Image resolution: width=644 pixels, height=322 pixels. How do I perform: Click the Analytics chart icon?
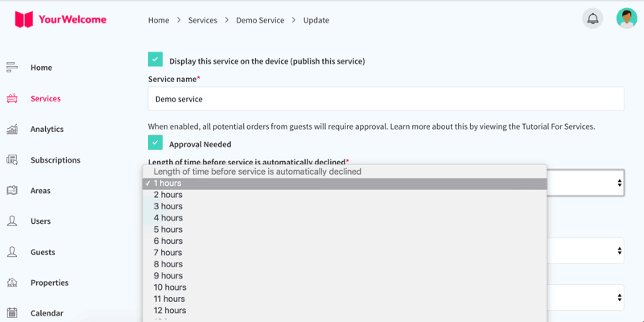(12, 129)
